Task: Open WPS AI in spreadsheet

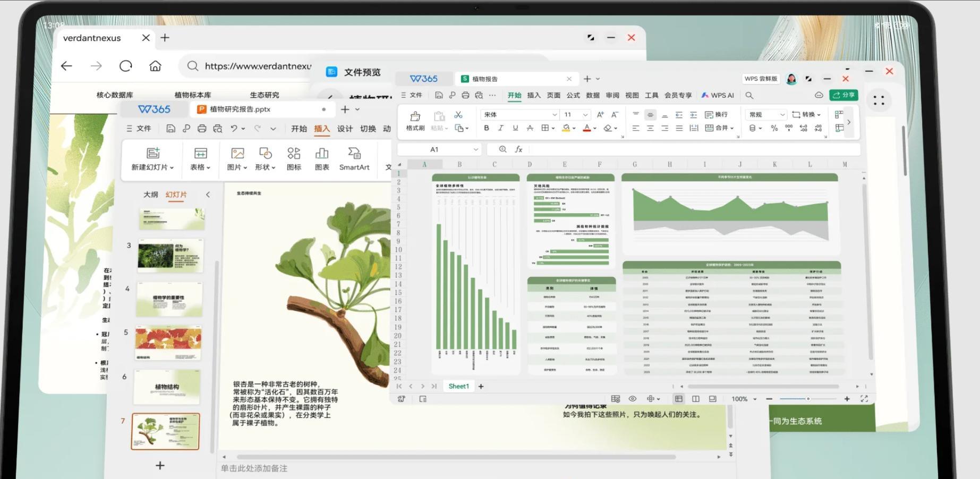Action: [718, 95]
